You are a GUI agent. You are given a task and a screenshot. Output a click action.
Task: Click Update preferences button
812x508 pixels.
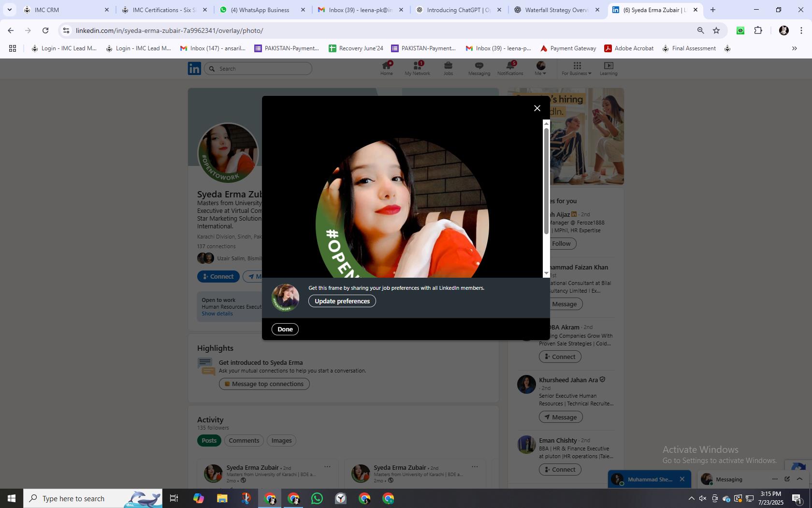342,301
